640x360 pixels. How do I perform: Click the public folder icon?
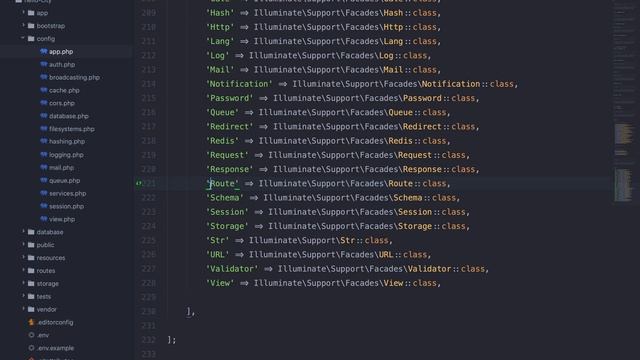tap(31, 245)
